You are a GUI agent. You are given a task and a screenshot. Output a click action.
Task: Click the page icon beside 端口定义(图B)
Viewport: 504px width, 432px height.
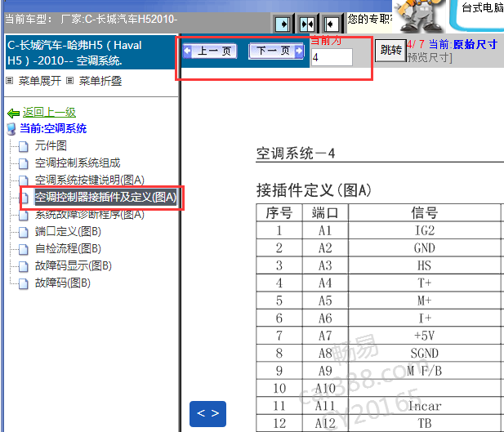[24, 232]
